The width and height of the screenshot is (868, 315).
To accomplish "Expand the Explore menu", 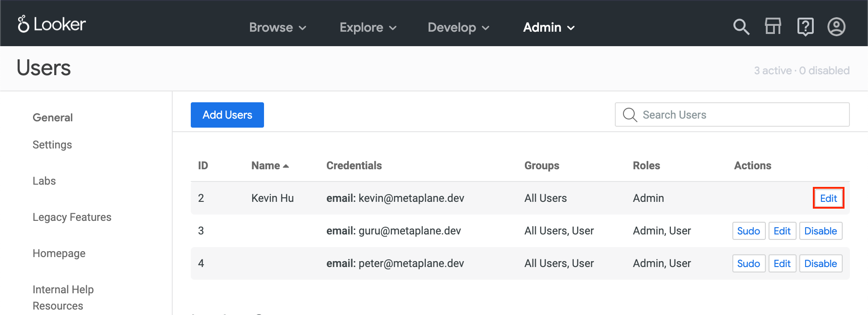I will tap(368, 28).
